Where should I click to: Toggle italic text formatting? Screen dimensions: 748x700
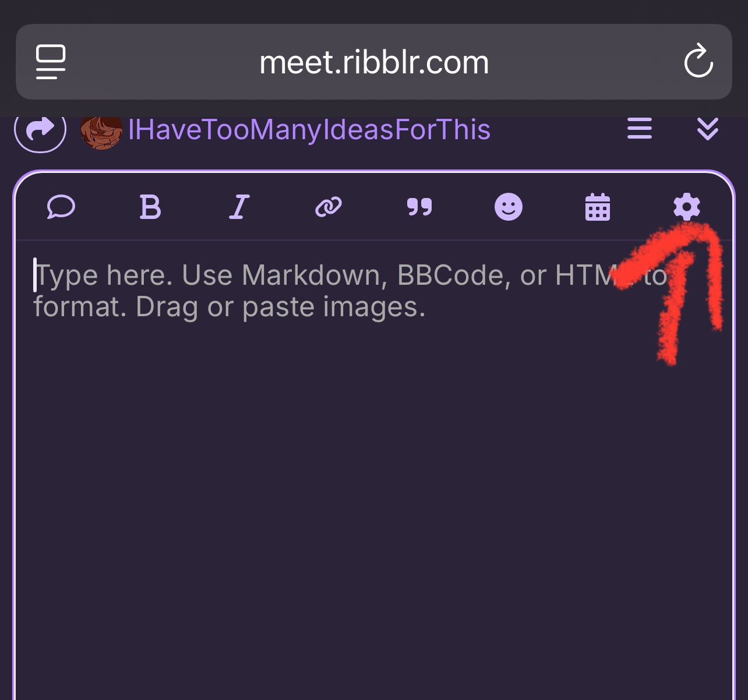coord(239,207)
